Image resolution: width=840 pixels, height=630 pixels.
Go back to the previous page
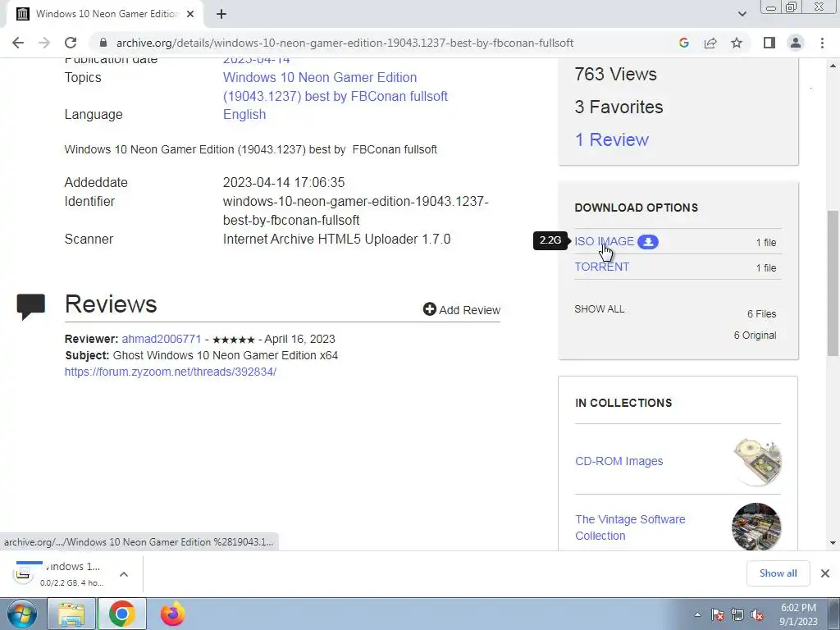tap(18, 43)
